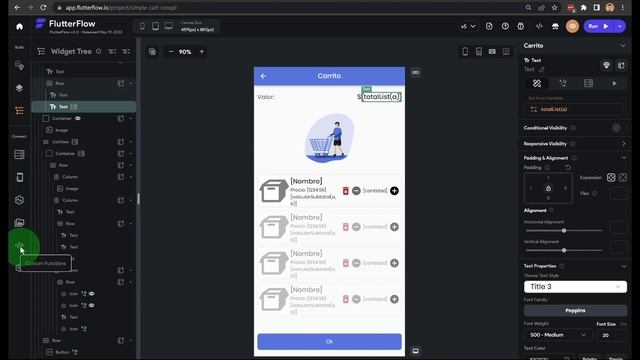
Task: Click the diamond theme widget icon
Action: 606,65
